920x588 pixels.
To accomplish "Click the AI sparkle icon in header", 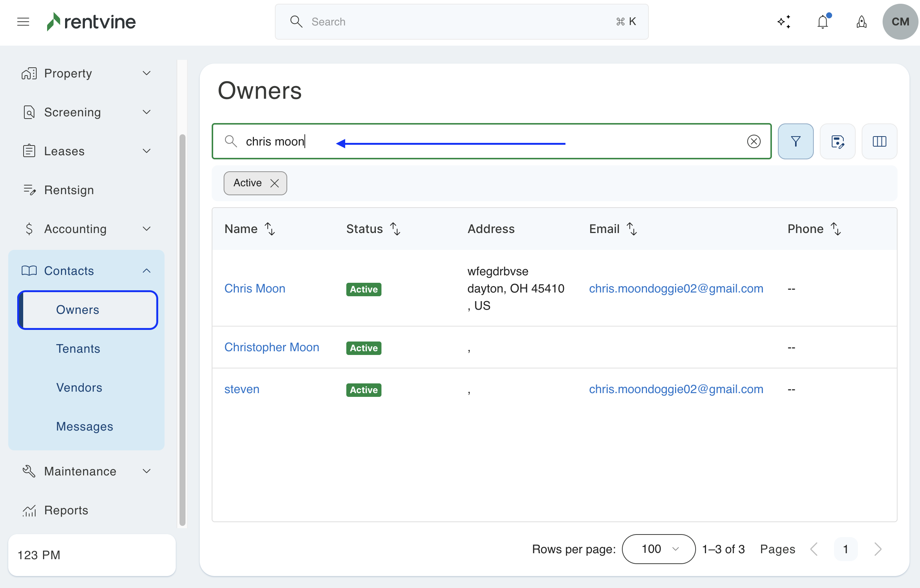I will pyautogui.click(x=783, y=22).
